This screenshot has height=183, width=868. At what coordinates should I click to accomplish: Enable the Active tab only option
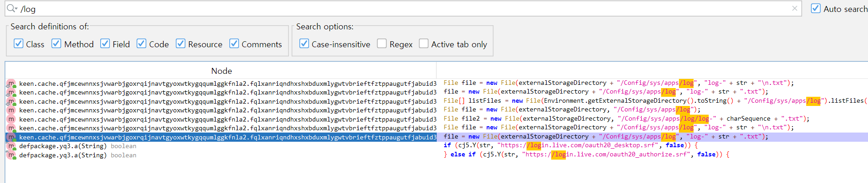423,44
